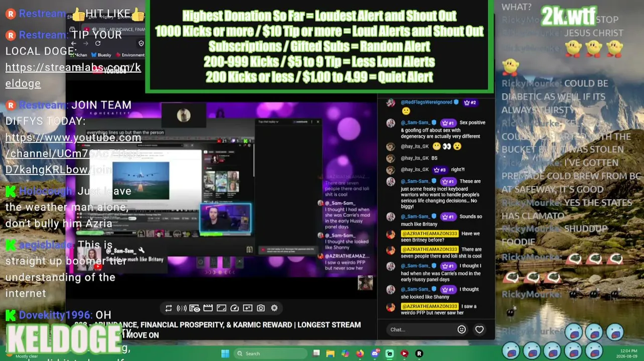Image resolution: width=644 pixels, height=361 pixels.
Task: Click "she looked like Shanny" chat text
Action: tap(426, 297)
